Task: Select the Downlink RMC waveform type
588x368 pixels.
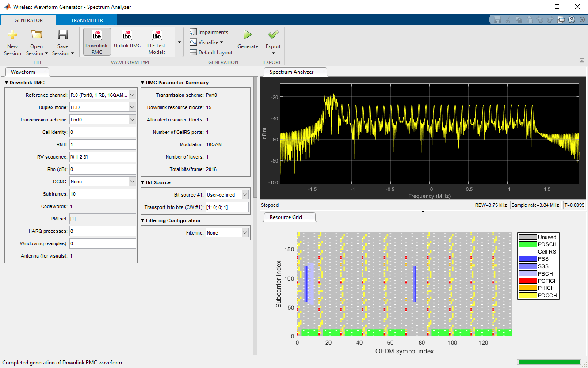Action: [x=97, y=42]
